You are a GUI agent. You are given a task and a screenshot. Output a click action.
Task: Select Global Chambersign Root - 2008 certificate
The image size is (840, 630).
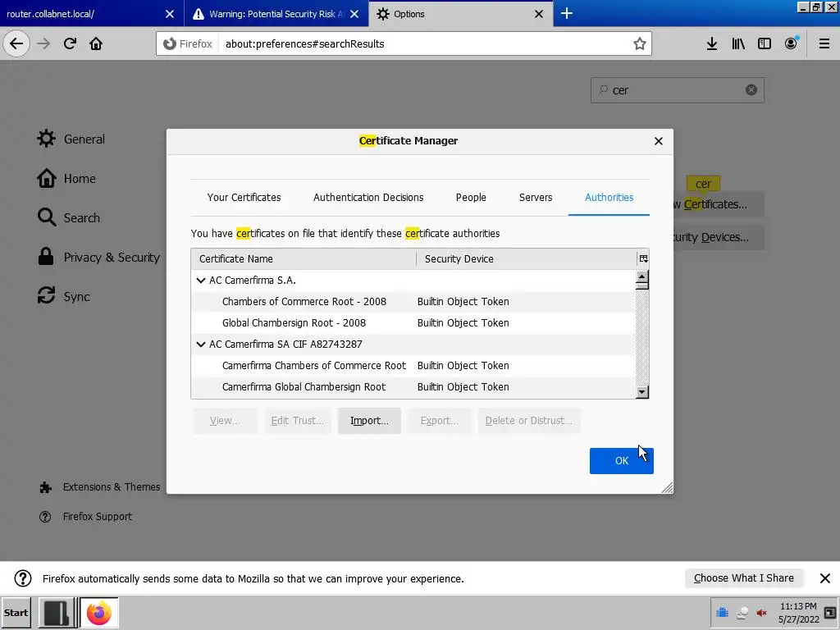tap(413, 323)
